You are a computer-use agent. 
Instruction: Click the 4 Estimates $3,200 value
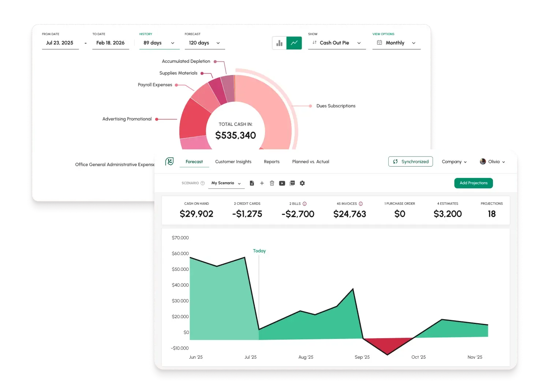(x=448, y=214)
